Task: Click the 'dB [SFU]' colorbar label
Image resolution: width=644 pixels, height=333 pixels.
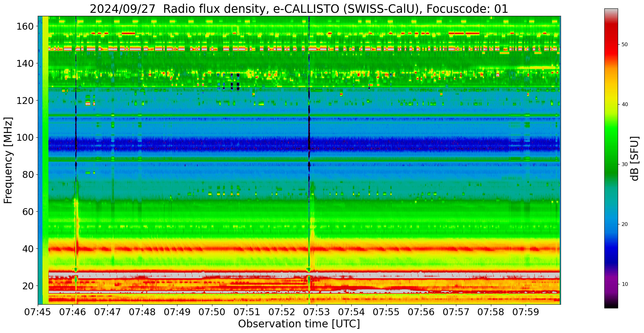Action: (634, 159)
